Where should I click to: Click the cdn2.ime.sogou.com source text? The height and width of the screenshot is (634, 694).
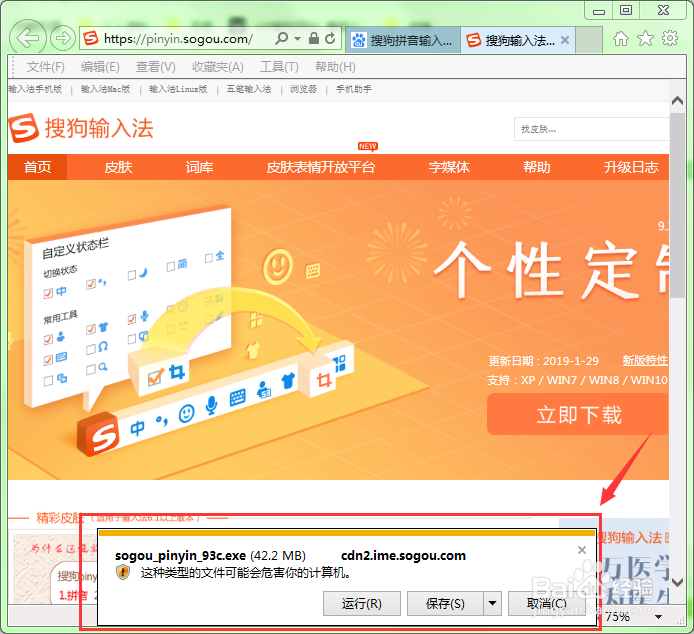[x=403, y=555]
